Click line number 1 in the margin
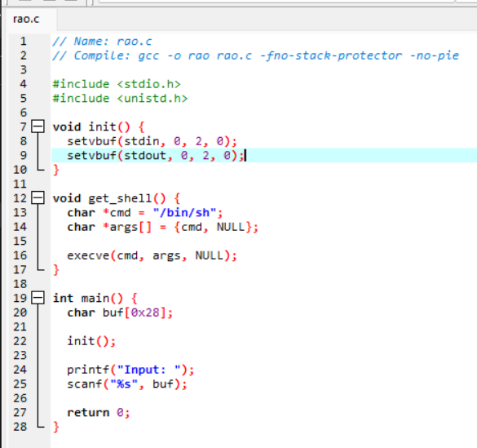This screenshot has height=448, width=477. [x=24, y=41]
